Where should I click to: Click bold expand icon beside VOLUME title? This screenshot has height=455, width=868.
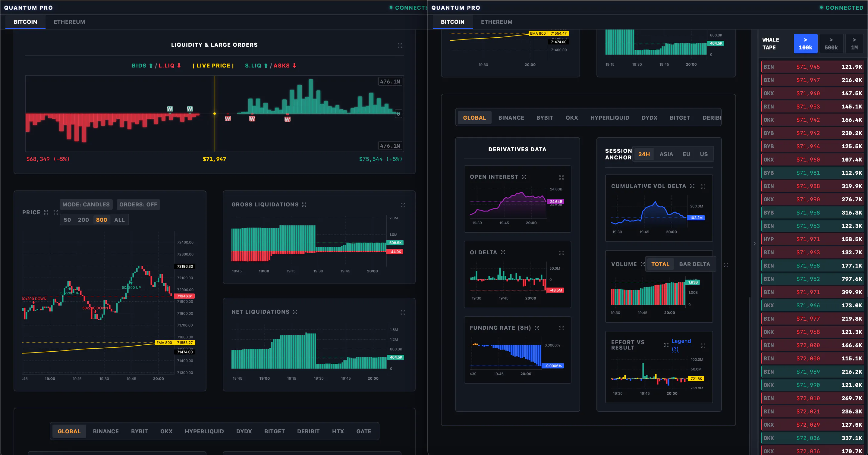pyautogui.click(x=643, y=264)
